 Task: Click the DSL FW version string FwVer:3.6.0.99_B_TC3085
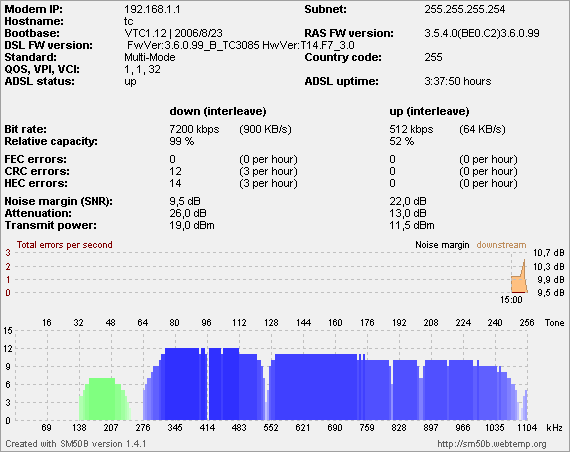(193, 45)
